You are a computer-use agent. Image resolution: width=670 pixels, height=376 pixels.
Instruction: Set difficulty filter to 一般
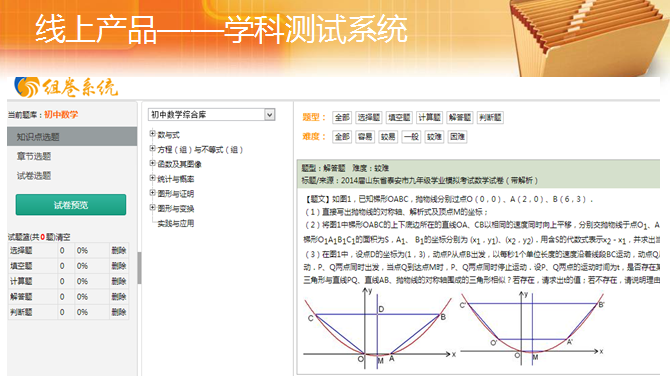coord(411,137)
